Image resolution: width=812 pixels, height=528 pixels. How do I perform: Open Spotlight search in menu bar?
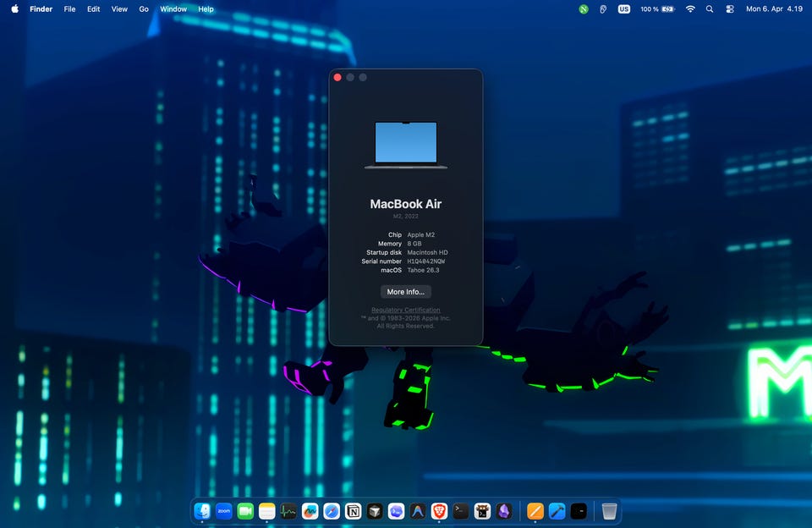click(710, 9)
